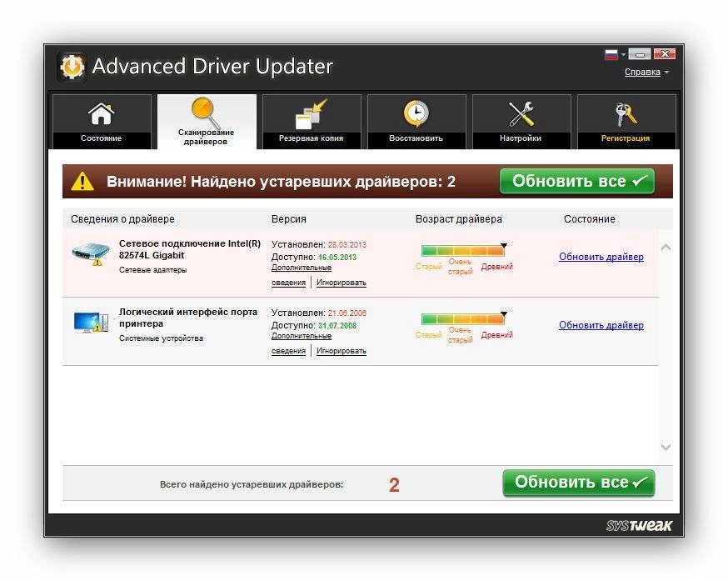This screenshot has height=581, width=728.
Task: Click the Сетевые адаптеры category label
Action: pyautogui.click(x=152, y=270)
